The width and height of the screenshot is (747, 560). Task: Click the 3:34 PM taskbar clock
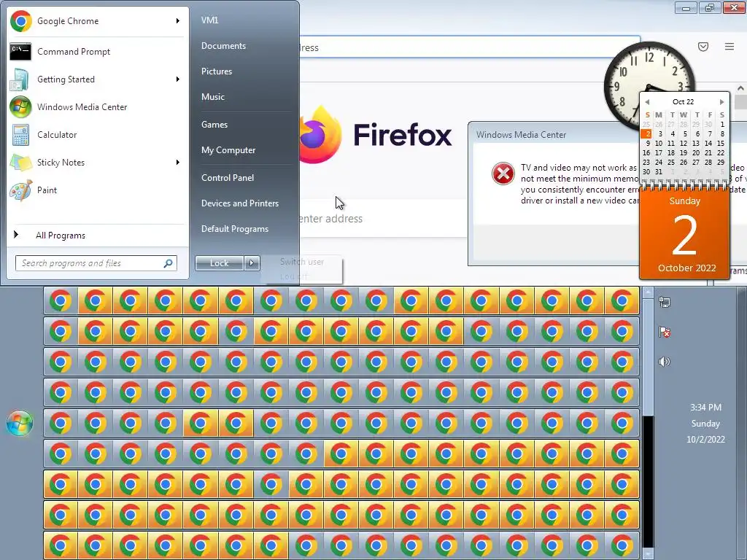tap(705, 408)
